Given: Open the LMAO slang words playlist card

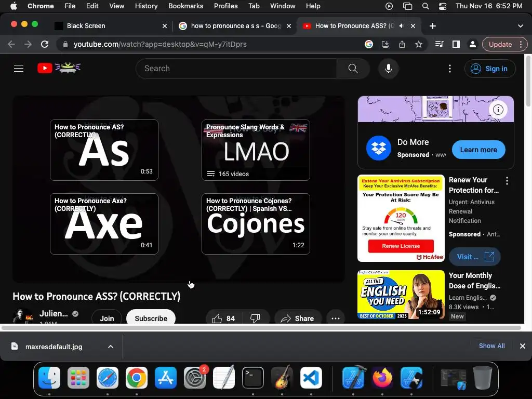Looking at the screenshot, I should pyautogui.click(x=256, y=150).
